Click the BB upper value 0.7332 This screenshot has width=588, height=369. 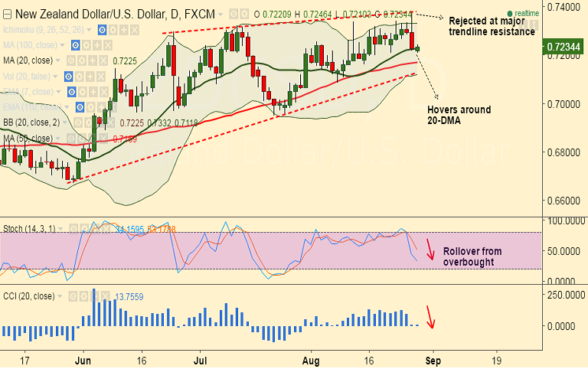coord(159,123)
